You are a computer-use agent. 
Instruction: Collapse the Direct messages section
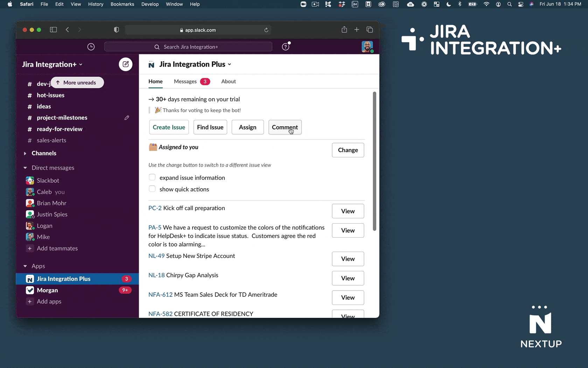click(25, 168)
